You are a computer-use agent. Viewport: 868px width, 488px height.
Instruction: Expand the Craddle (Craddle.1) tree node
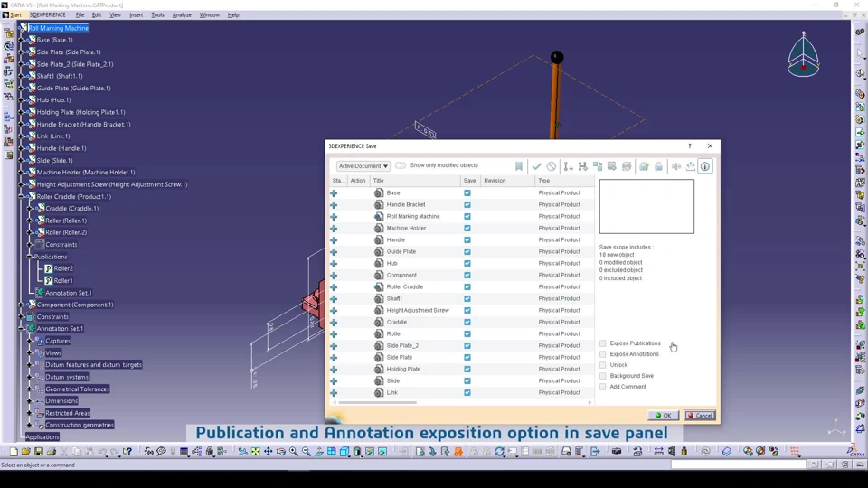31,209
